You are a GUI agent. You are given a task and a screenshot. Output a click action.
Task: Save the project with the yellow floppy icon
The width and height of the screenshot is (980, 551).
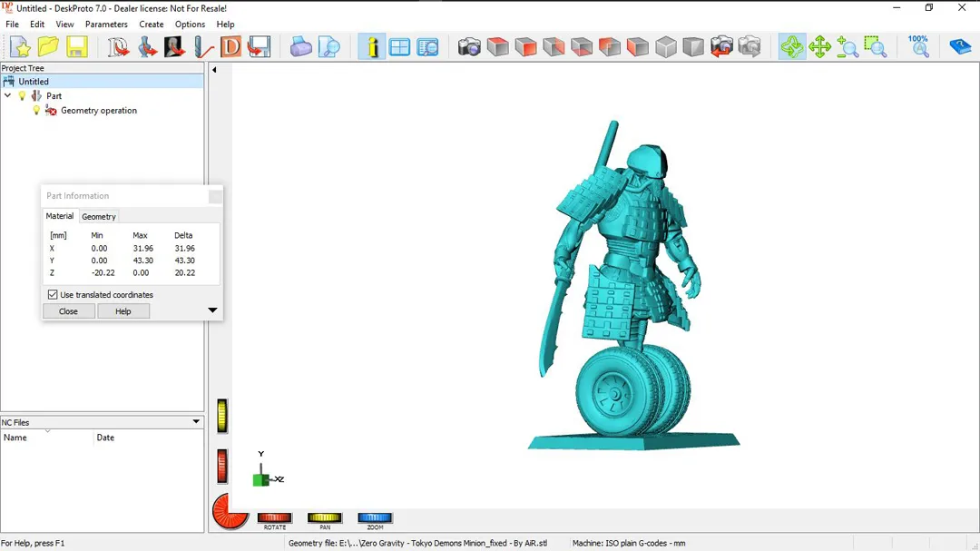(x=76, y=47)
